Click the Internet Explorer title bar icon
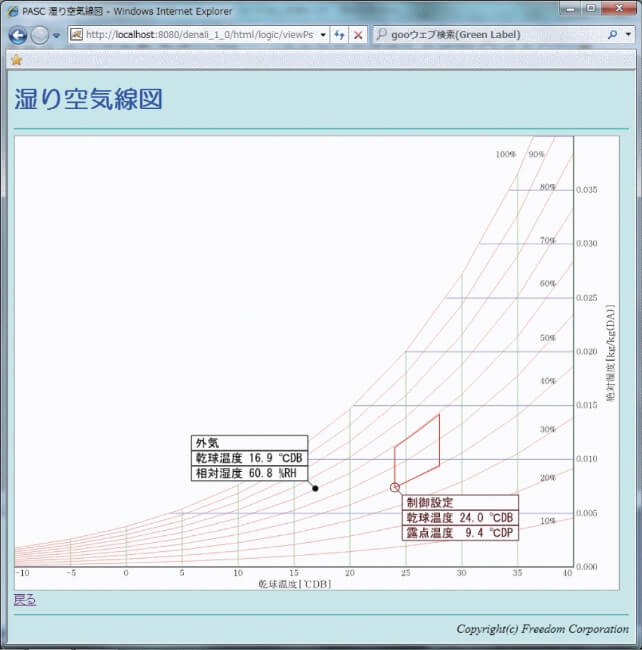Image resolution: width=642 pixels, height=650 pixels. tap(13, 11)
